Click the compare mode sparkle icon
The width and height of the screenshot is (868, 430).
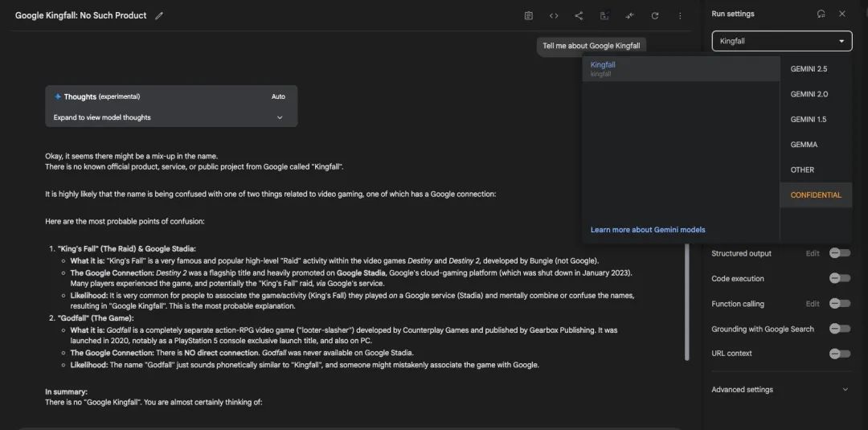pyautogui.click(x=629, y=15)
